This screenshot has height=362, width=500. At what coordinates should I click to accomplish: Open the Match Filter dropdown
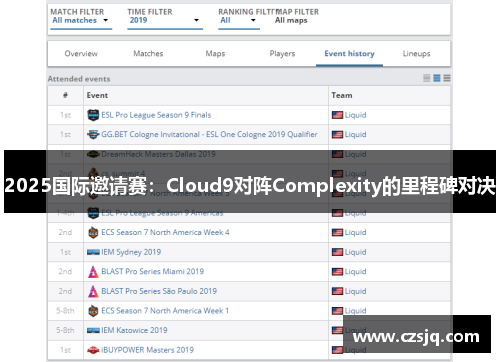(x=81, y=21)
